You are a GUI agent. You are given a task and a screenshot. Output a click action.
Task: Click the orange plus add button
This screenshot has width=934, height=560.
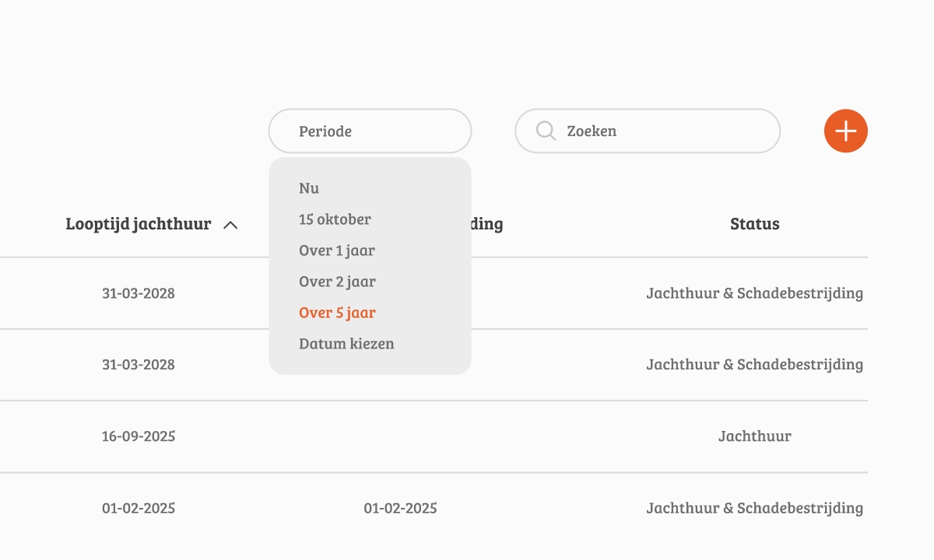coord(846,131)
